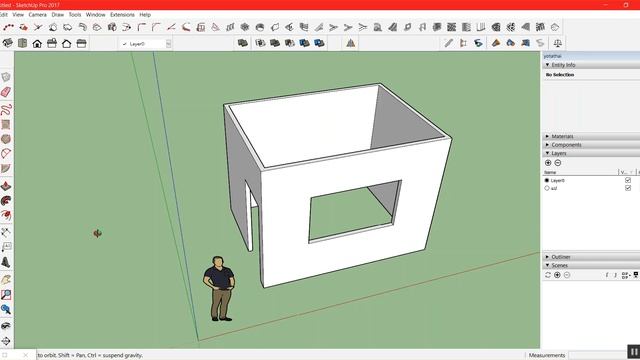Open the Tools menu
The width and height of the screenshot is (640, 360).
(x=75, y=14)
